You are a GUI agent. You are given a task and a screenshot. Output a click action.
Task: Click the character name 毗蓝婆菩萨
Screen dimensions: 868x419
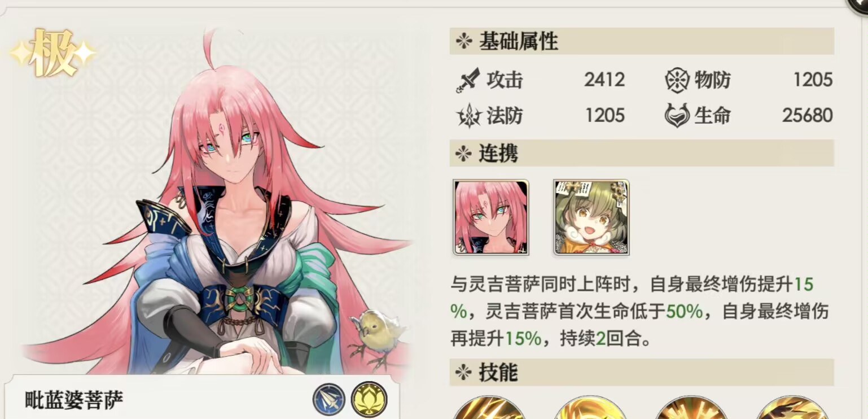(x=74, y=400)
